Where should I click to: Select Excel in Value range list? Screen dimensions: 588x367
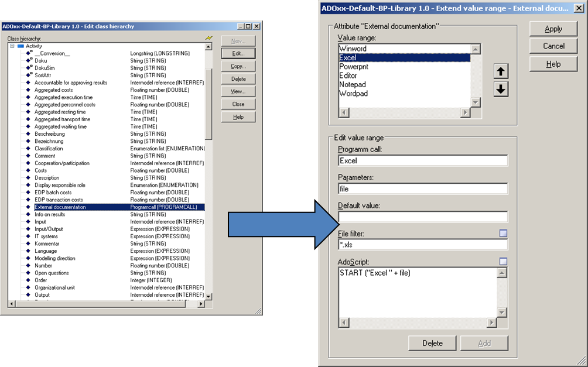(x=405, y=58)
